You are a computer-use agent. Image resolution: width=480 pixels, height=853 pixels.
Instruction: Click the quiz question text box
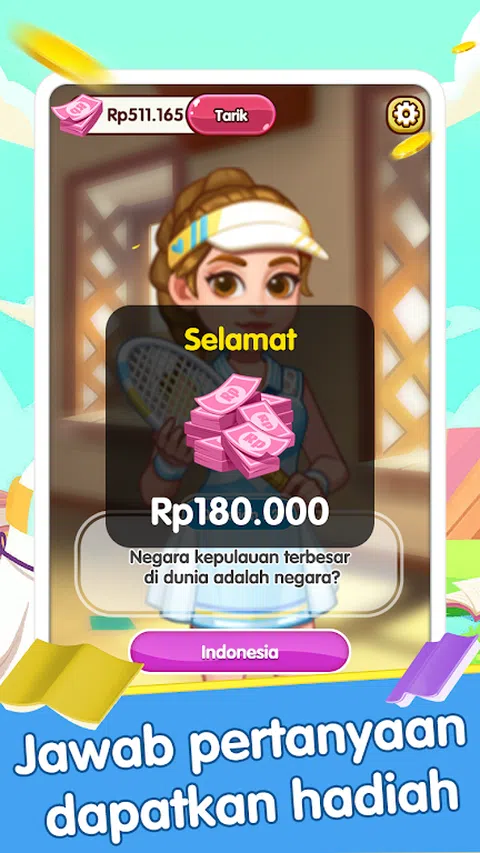[239, 567]
